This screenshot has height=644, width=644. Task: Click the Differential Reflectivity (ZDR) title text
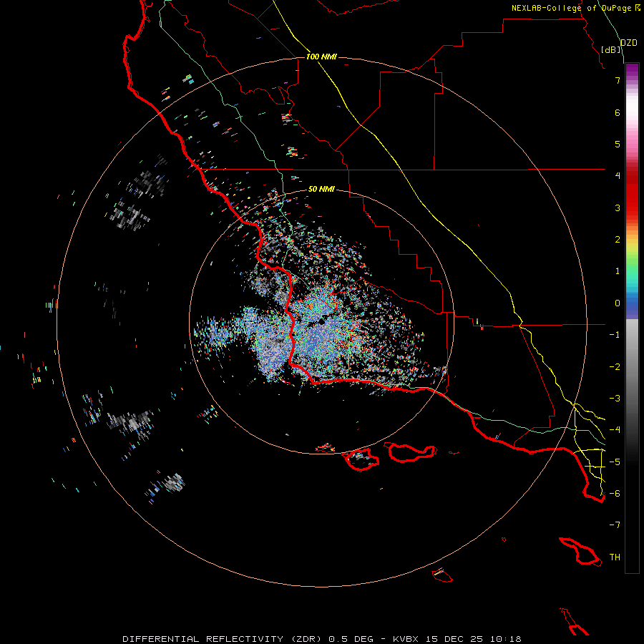point(223,639)
